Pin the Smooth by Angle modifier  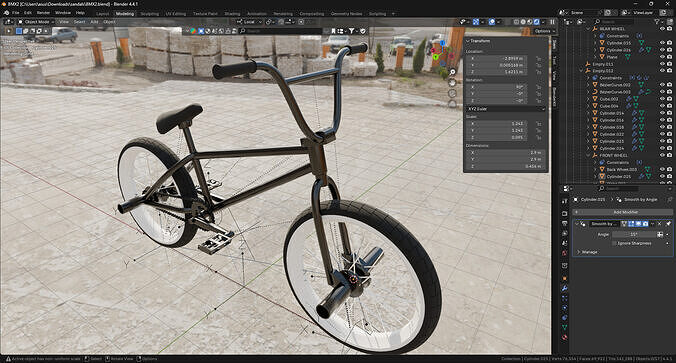pos(668,224)
